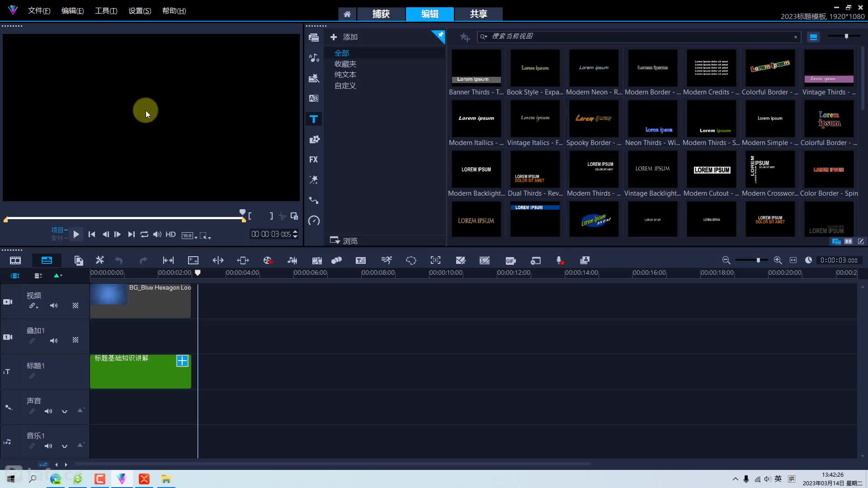Image resolution: width=868 pixels, height=488 pixels.
Task: Open the Sound Mixer icon
Action: (x=292, y=260)
